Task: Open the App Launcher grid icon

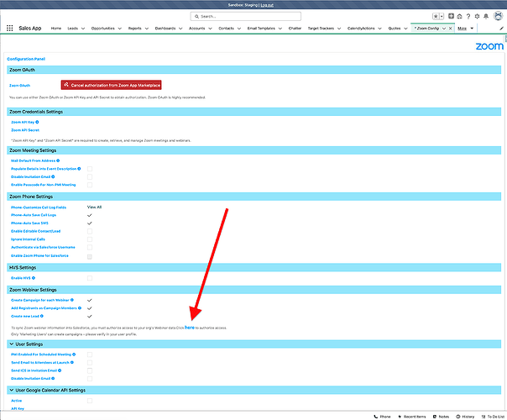Action: tap(10, 29)
